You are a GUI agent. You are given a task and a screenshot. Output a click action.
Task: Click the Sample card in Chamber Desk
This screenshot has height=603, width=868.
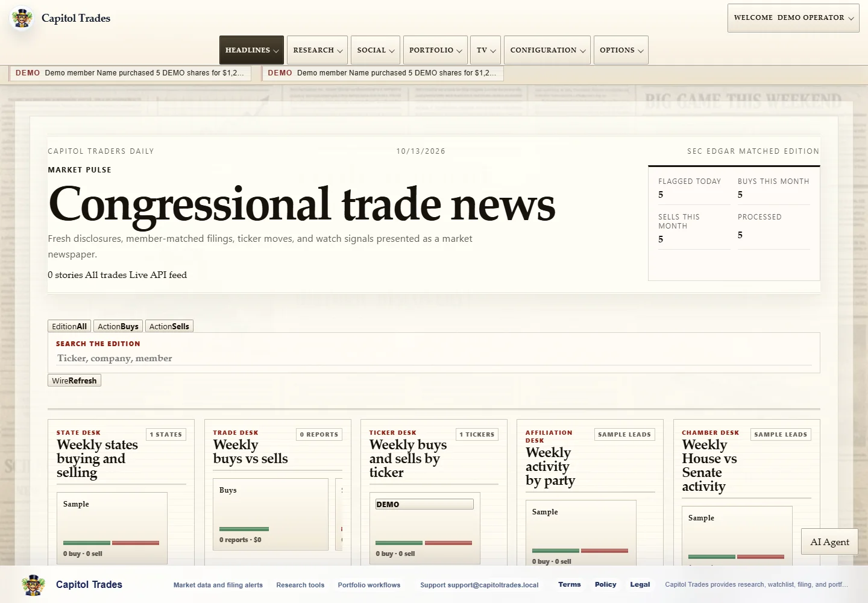[x=737, y=535]
